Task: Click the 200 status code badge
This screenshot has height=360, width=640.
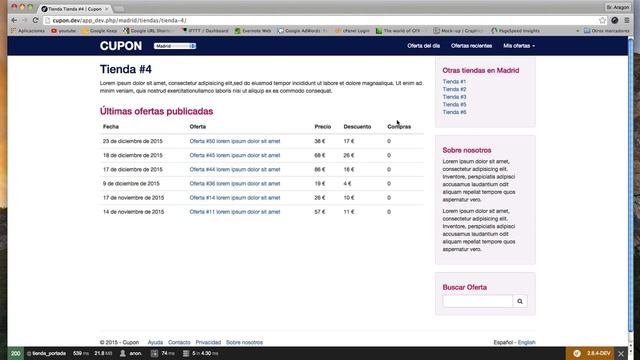Action: 16,353
